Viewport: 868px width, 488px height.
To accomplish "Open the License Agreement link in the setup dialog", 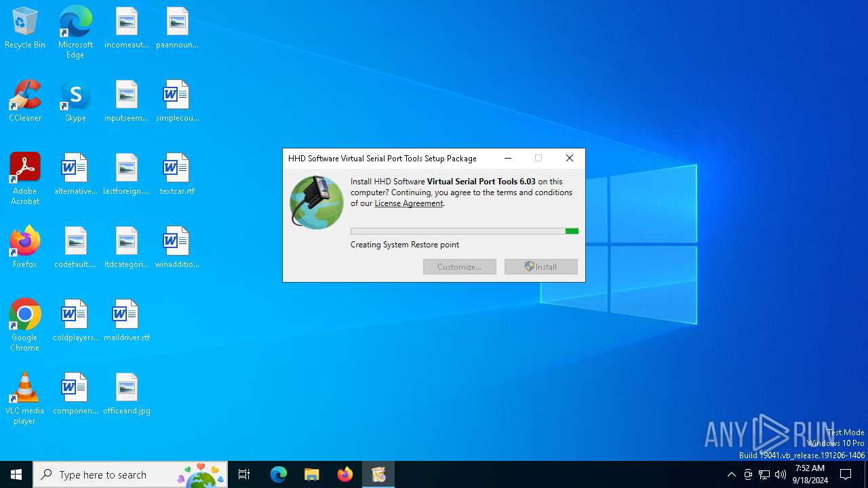I will (409, 203).
